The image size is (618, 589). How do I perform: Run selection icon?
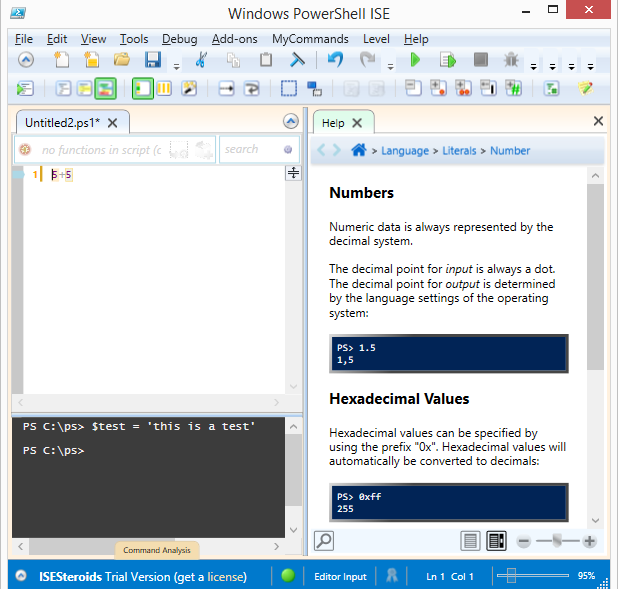pos(448,60)
